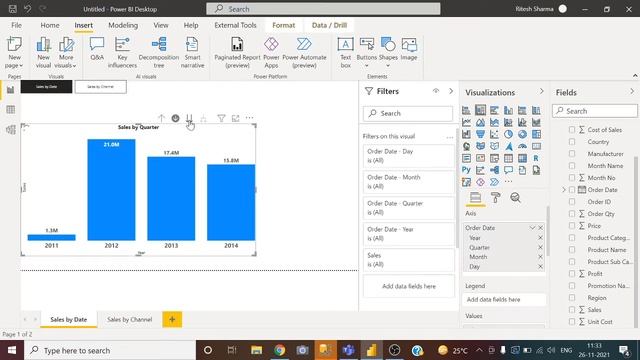
Task: Open the Format ribbon tab
Action: (284, 25)
